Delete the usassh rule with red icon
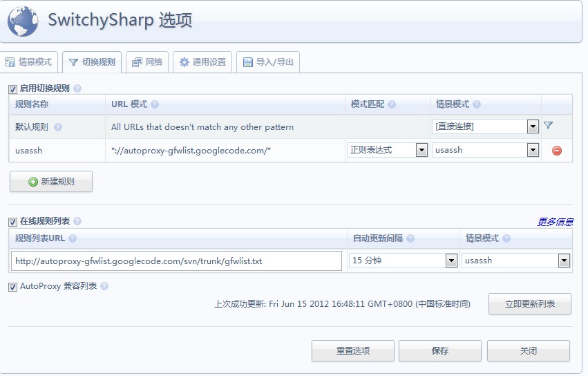588x376 pixels. click(557, 151)
